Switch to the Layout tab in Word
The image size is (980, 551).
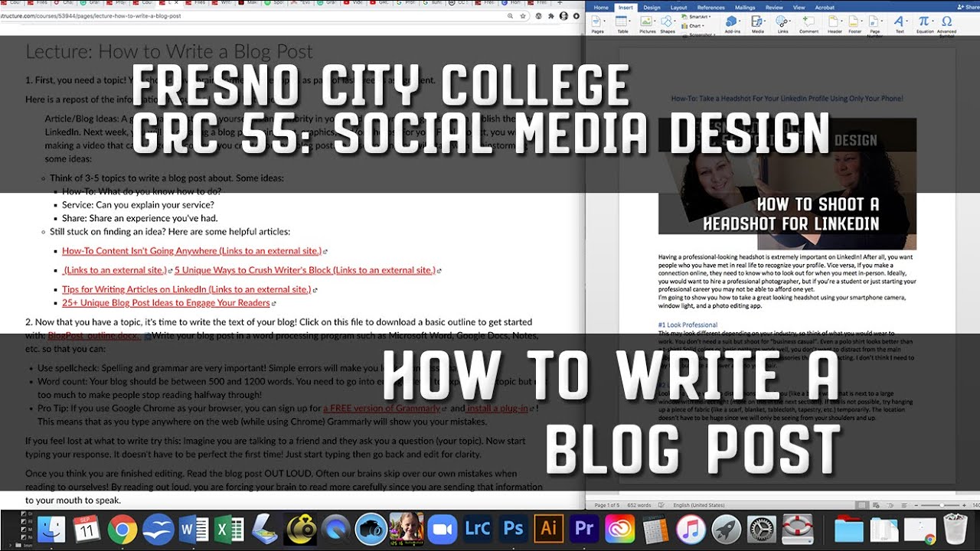coord(678,7)
